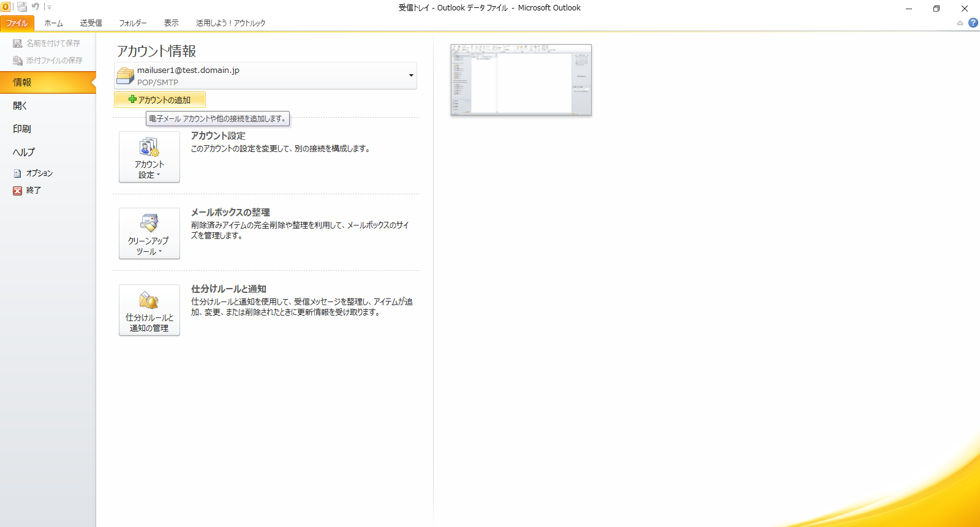
Task: Open the クリーンアップ ツール dropdown button
Action: click(x=149, y=233)
